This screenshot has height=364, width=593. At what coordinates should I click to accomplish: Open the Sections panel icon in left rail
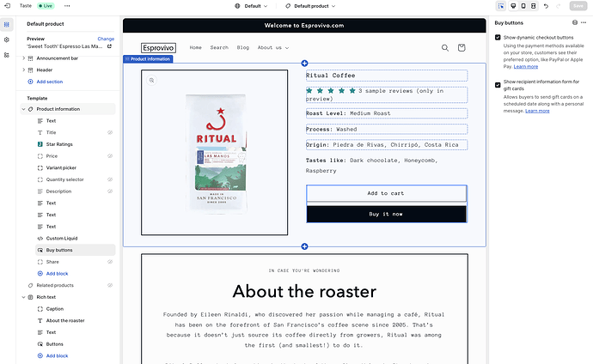(x=6, y=25)
